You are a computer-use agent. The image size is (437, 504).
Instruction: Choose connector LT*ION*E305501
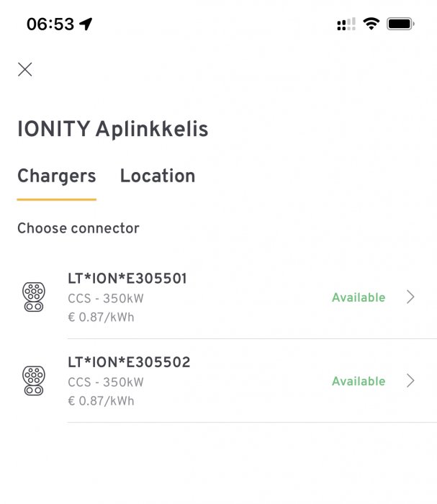[127, 279]
